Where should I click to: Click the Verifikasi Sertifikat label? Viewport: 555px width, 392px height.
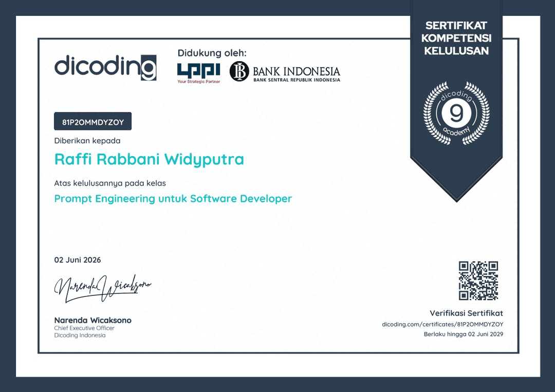[466, 313]
